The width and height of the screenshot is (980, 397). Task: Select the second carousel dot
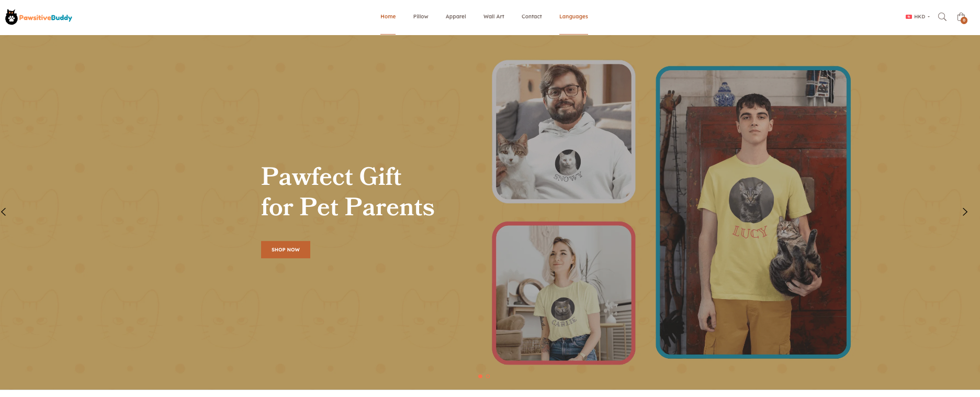click(x=488, y=377)
